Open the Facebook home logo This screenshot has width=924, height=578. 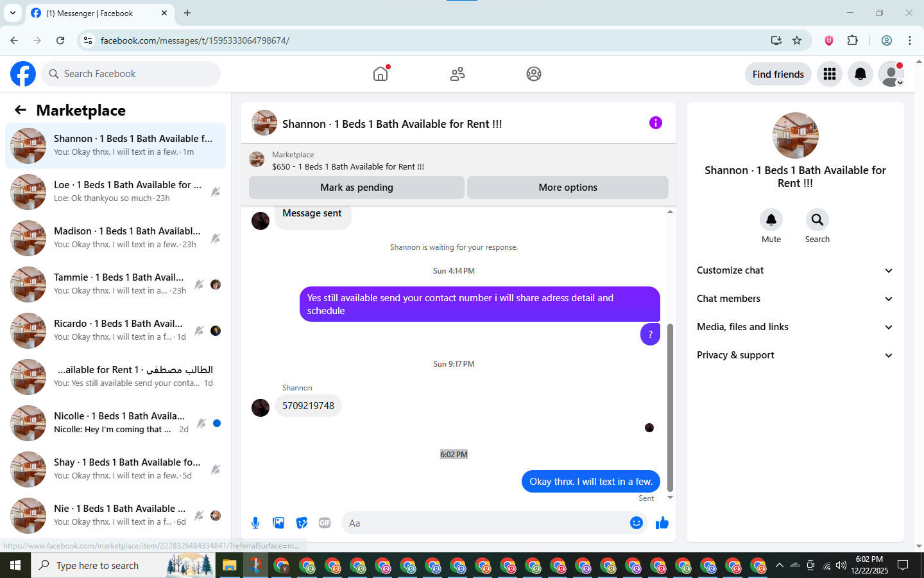click(x=23, y=74)
